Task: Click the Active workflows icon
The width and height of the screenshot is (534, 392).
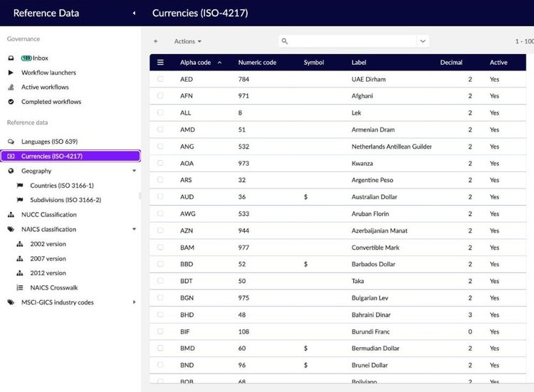Action: pyautogui.click(x=11, y=87)
